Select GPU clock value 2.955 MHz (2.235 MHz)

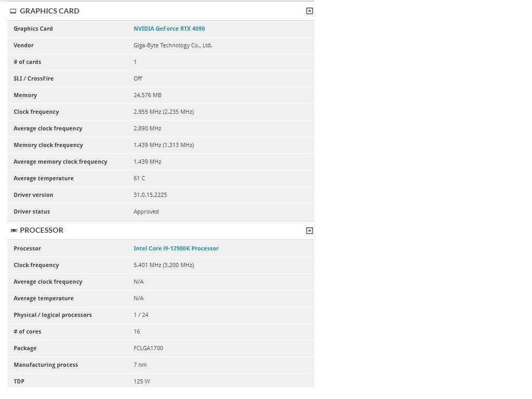click(164, 112)
